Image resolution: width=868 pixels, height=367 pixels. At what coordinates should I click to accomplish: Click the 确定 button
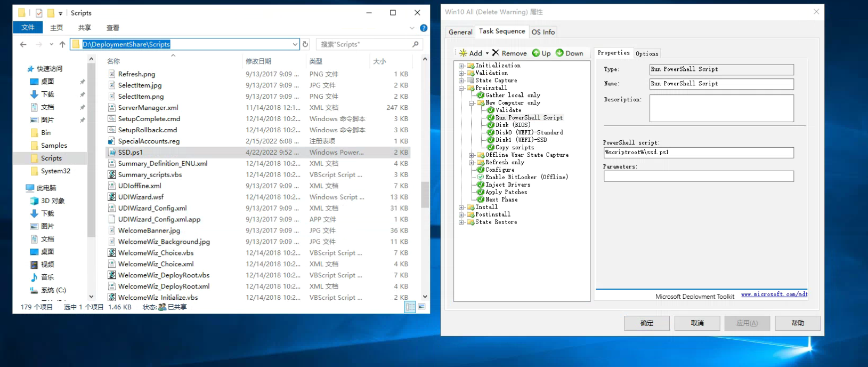coord(647,323)
